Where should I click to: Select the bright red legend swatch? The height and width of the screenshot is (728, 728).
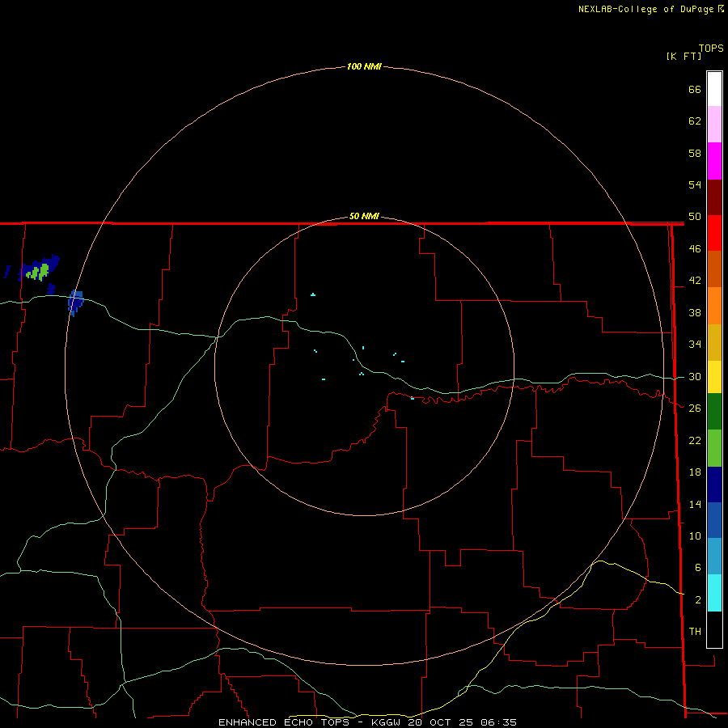point(714,233)
